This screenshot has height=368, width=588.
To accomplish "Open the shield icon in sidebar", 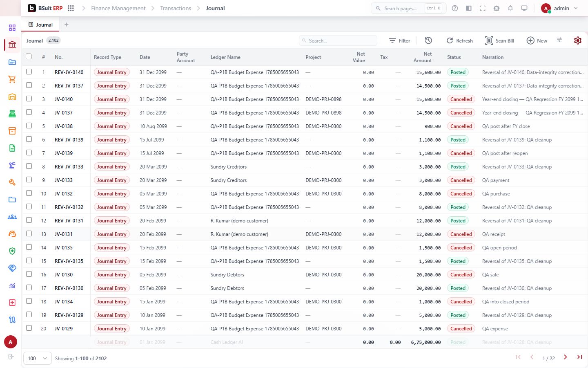I will 12,251.
